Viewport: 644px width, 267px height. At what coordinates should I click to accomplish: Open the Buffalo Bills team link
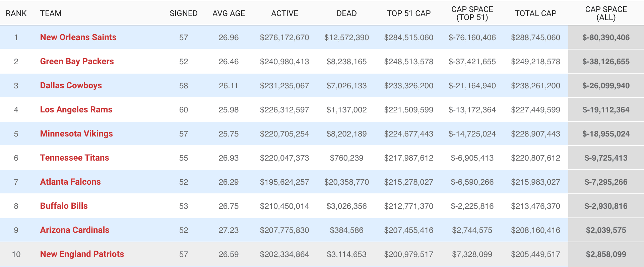pos(64,206)
